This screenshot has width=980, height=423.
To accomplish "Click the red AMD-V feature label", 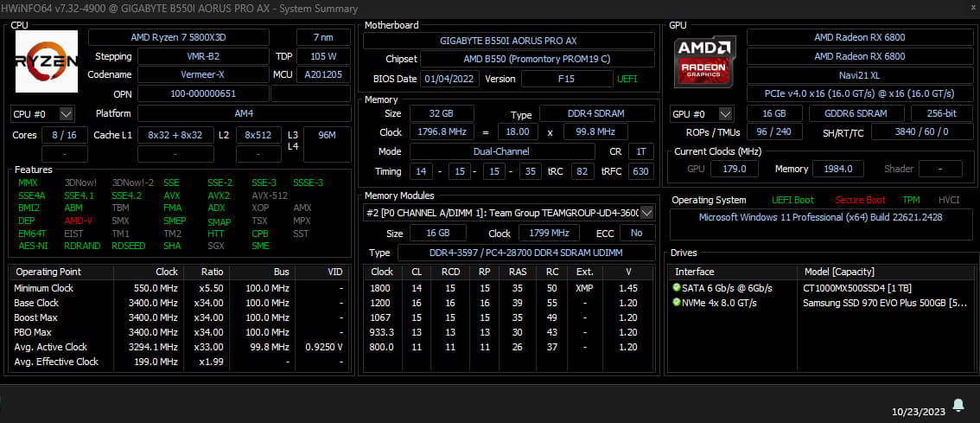I will click(78, 221).
